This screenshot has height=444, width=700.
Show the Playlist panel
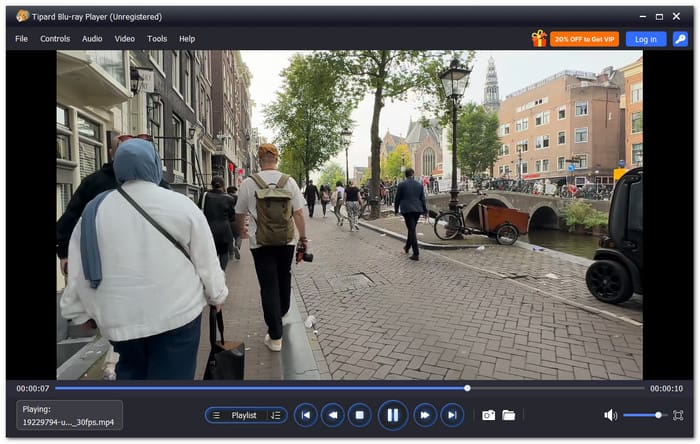coord(236,415)
